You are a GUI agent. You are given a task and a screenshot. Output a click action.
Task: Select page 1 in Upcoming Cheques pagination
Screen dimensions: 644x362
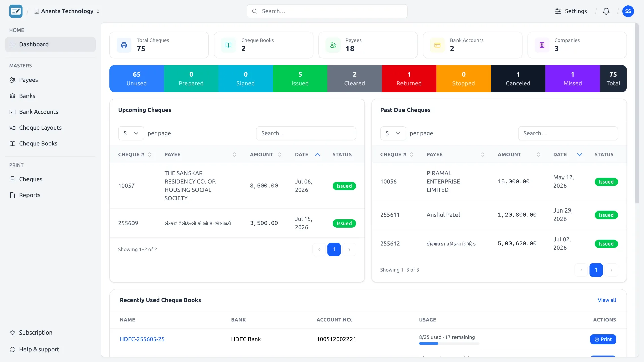click(334, 250)
